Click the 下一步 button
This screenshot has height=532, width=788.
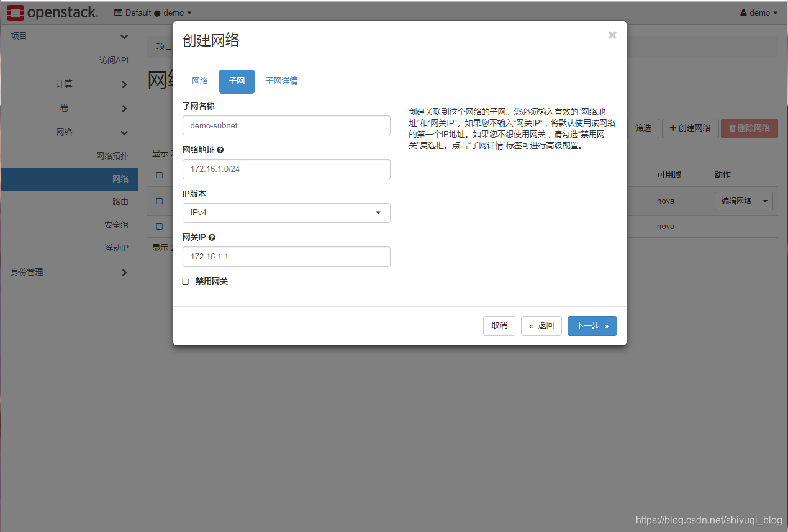[592, 326]
